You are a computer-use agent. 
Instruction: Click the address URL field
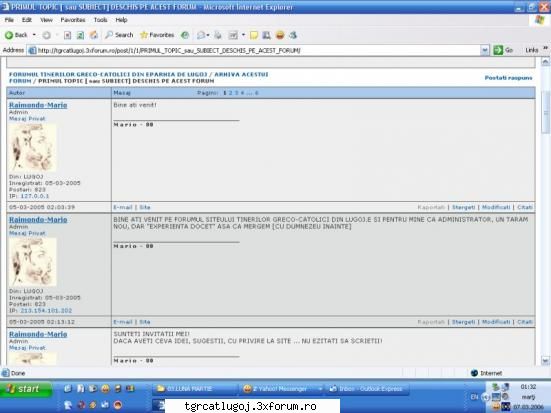[258, 51]
